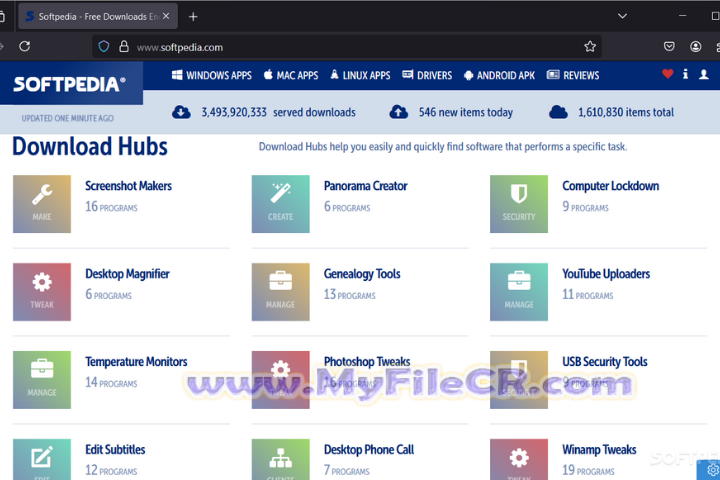
Task: Click the Genealogy Tools briefcase tile
Action: [x=281, y=292]
